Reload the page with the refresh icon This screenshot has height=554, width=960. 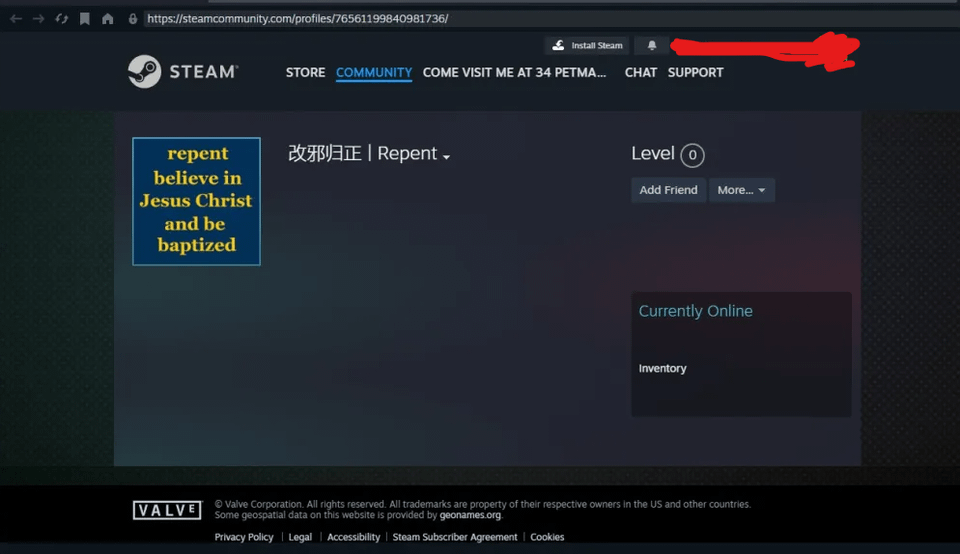pyautogui.click(x=61, y=19)
